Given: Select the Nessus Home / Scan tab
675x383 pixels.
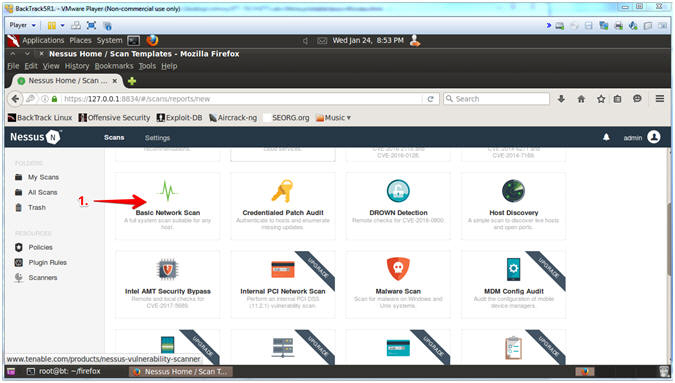Looking at the screenshot, I should (67, 80).
